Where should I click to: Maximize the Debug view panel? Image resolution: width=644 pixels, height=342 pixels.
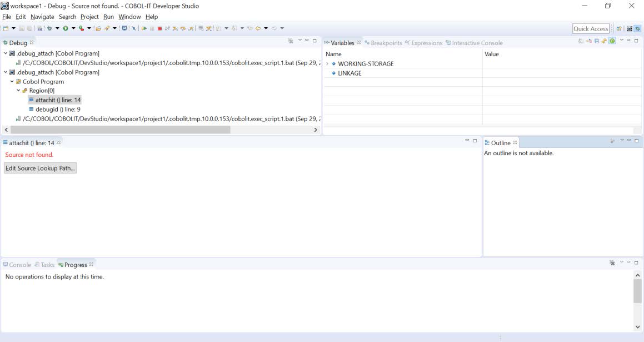(x=314, y=41)
